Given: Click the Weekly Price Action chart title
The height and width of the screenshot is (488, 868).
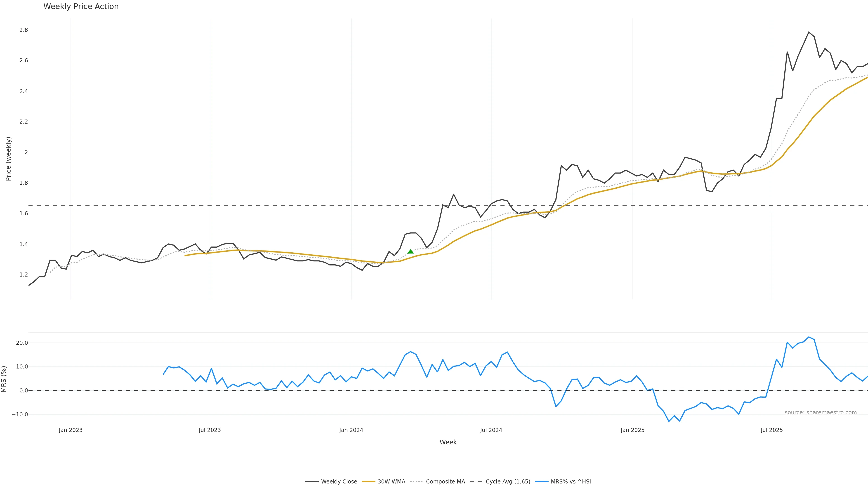Looking at the screenshot, I should 81,6.
